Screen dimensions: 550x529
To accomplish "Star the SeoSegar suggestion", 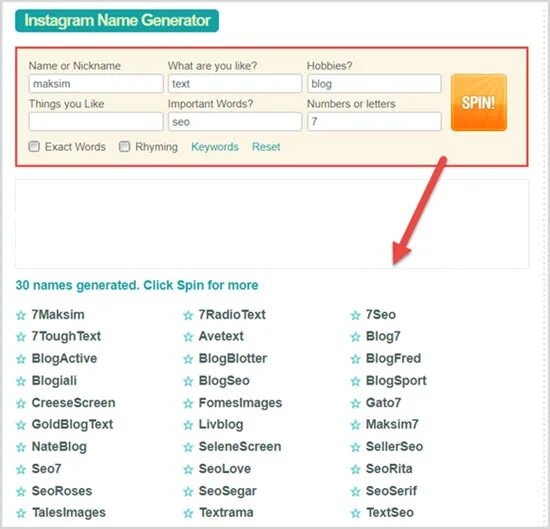I will tap(188, 491).
